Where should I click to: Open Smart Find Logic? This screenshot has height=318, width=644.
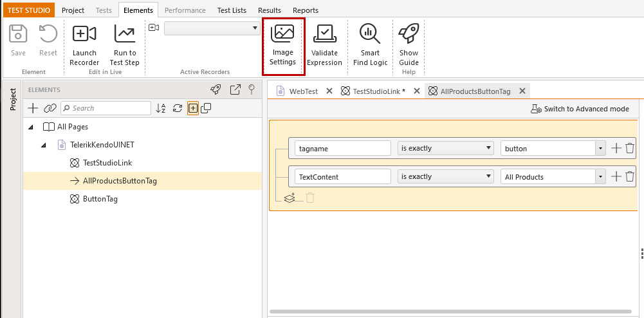click(370, 44)
